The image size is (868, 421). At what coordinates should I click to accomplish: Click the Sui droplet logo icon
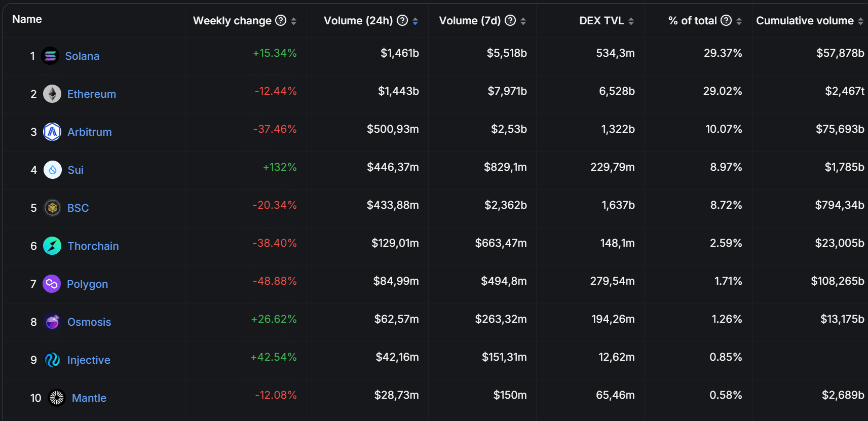click(53, 170)
